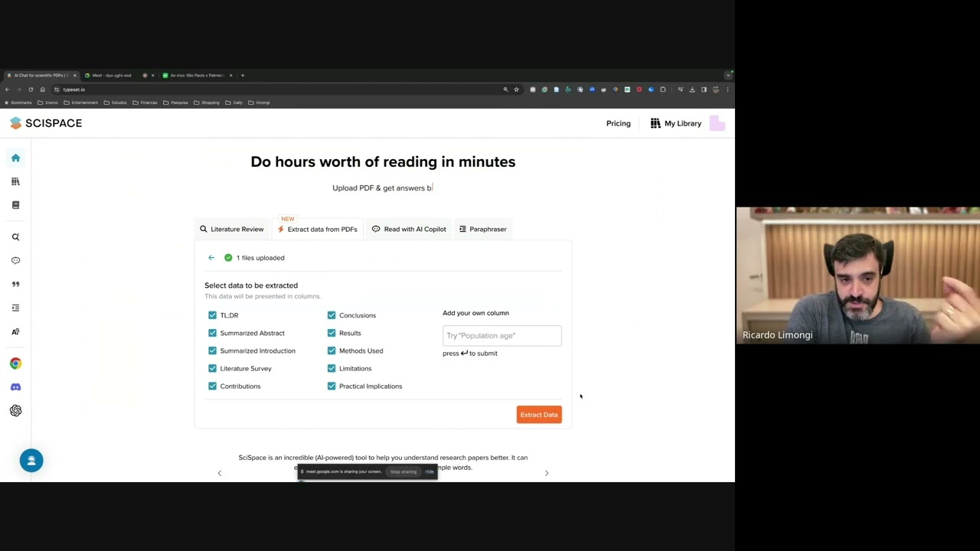This screenshot has height=551, width=980.
Task: Open the Shopping bookmarks folder
Action: click(207, 103)
